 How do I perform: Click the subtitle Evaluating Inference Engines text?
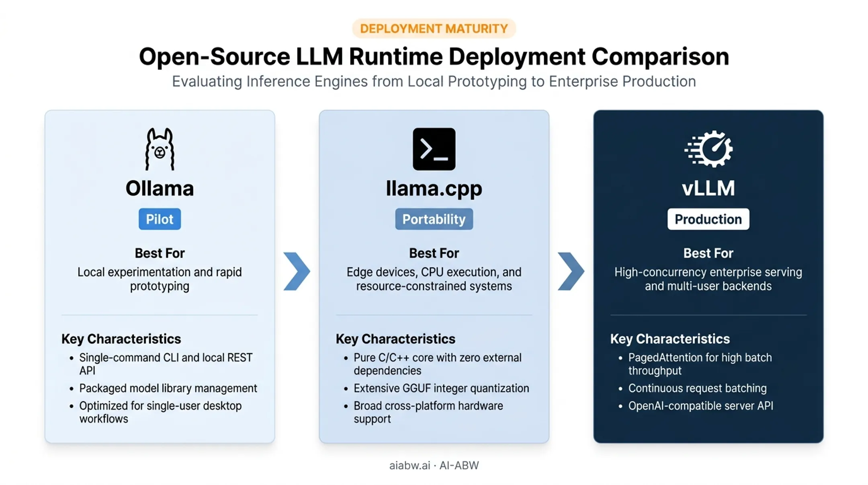pos(434,82)
